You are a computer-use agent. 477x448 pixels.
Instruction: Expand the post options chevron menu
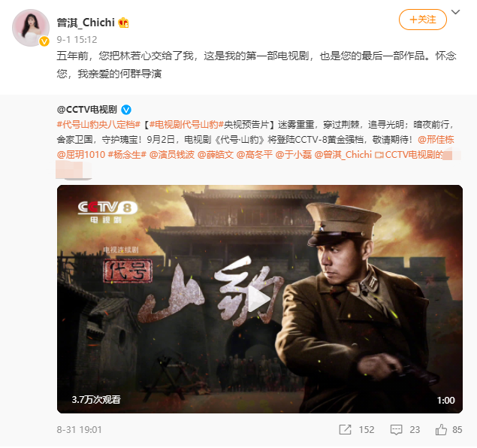(x=455, y=12)
